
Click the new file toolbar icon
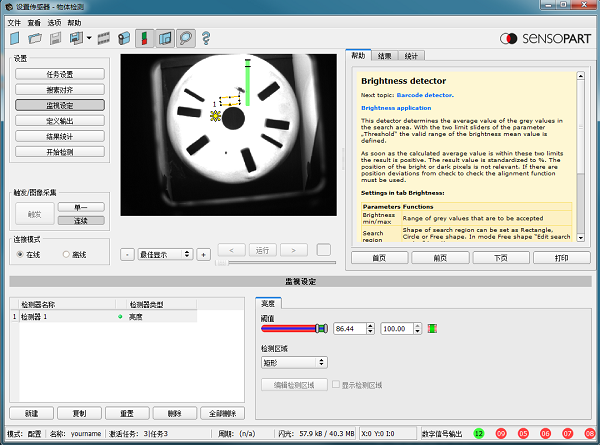pos(14,39)
